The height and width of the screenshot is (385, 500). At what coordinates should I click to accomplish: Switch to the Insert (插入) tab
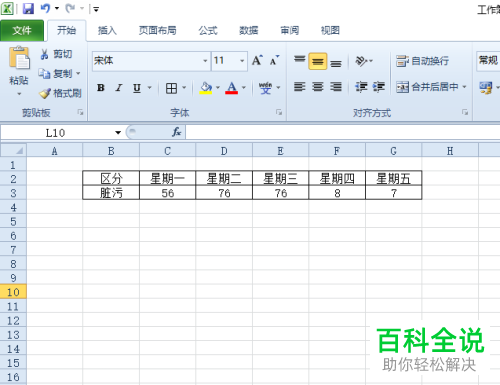pyautogui.click(x=107, y=30)
